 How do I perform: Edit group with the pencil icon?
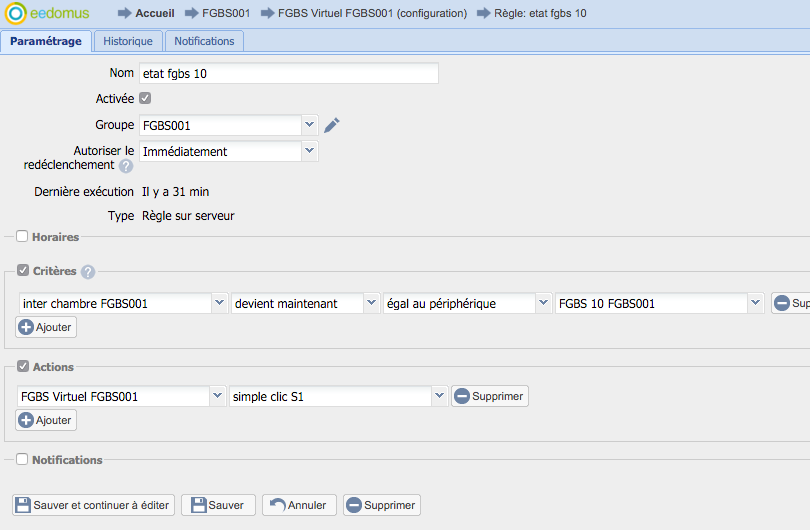pyautogui.click(x=332, y=125)
